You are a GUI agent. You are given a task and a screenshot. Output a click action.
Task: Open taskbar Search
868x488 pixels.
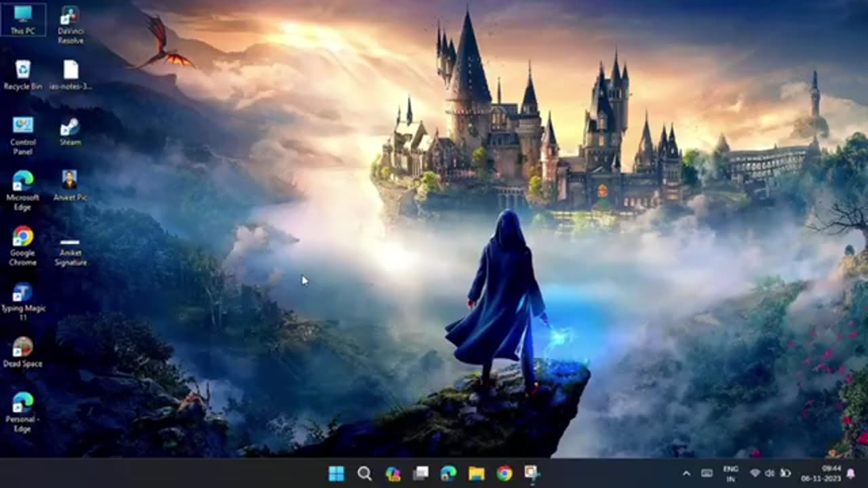364,474
